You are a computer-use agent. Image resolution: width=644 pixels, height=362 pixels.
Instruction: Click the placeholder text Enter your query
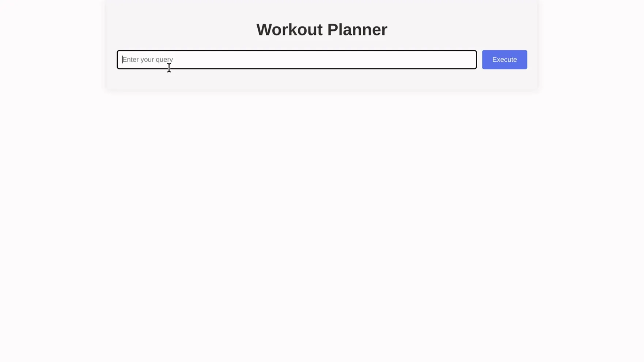(x=147, y=59)
